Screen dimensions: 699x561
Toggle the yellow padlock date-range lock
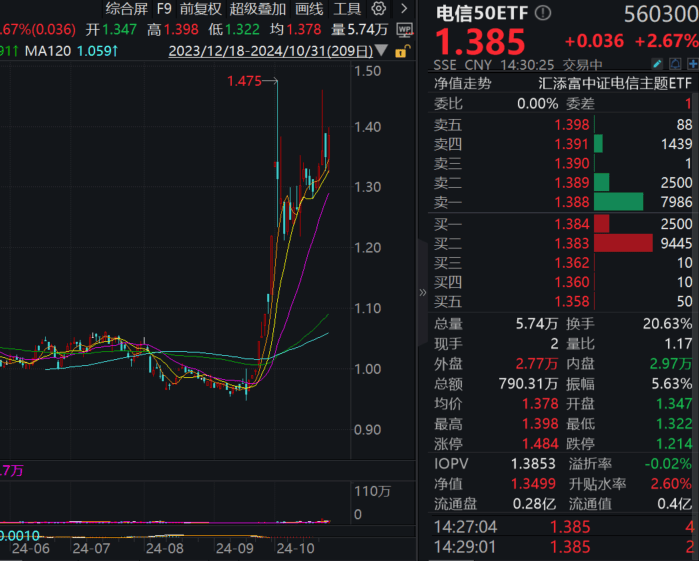point(401,52)
